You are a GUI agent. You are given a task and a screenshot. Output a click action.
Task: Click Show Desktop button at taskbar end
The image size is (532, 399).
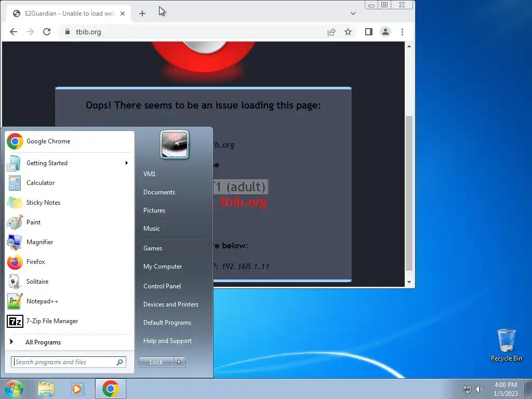coord(528,389)
